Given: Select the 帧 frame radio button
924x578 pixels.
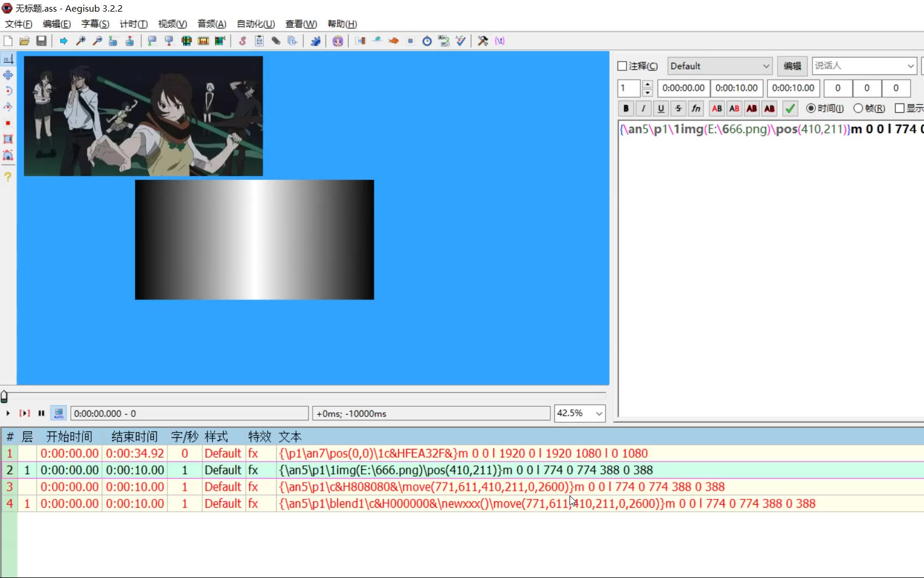Looking at the screenshot, I should click(858, 108).
